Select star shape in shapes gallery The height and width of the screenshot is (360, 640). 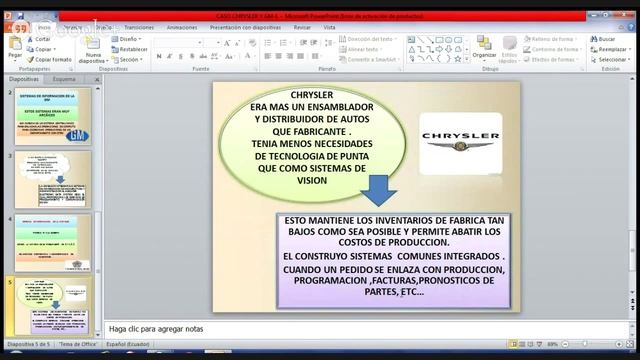pyautogui.click(x=458, y=59)
